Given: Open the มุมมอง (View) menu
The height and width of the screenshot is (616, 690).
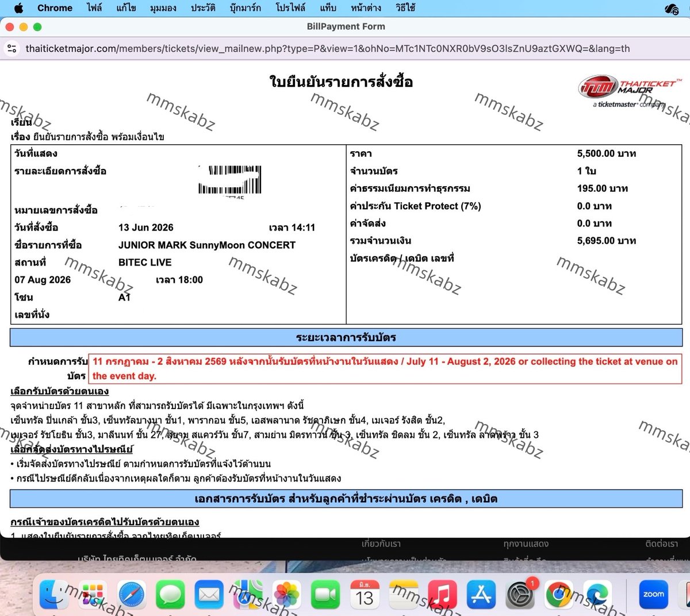Looking at the screenshot, I should pos(163,8).
